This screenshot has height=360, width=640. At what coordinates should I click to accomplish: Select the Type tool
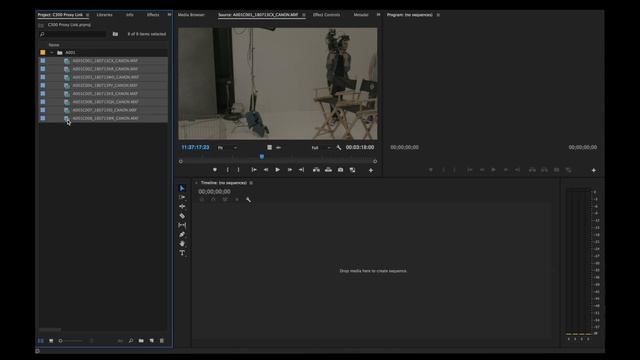pos(182,253)
